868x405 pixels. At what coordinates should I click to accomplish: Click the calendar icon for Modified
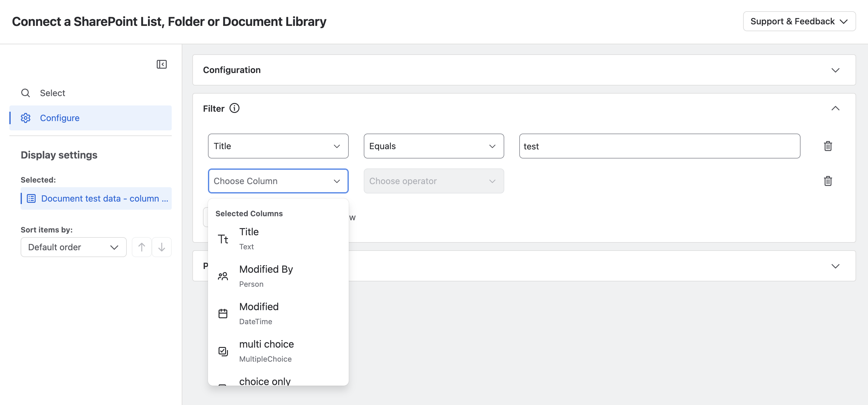(223, 314)
